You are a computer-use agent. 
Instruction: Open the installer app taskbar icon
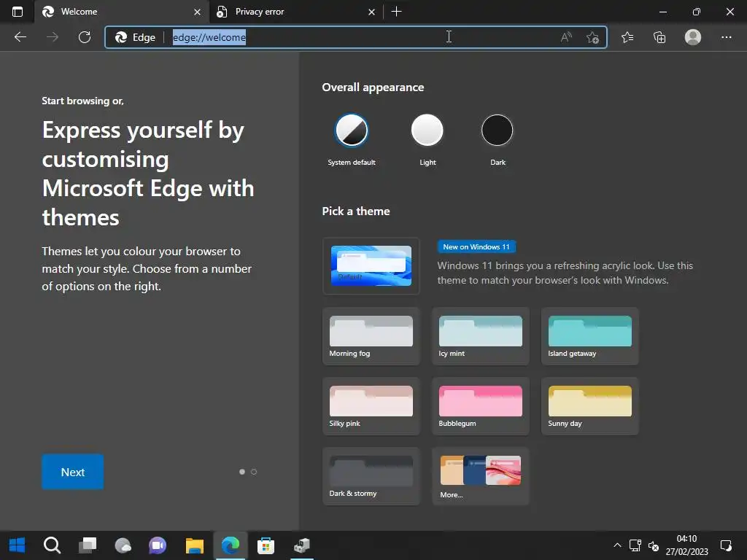click(301, 545)
